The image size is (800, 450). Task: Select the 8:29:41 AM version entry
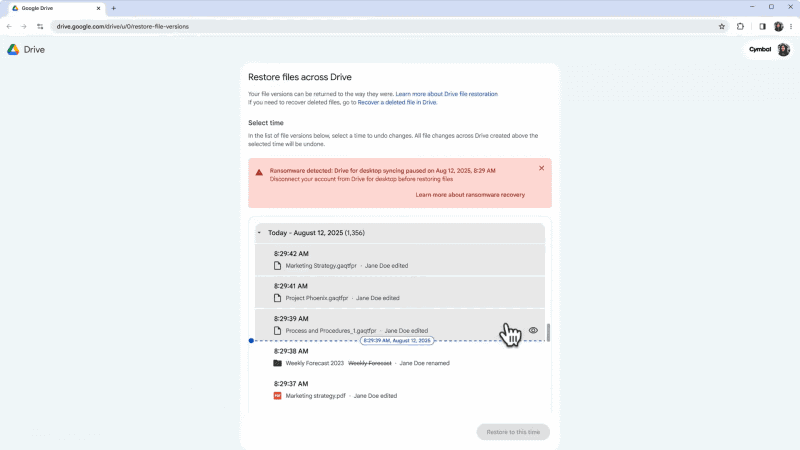(x=400, y=292)
